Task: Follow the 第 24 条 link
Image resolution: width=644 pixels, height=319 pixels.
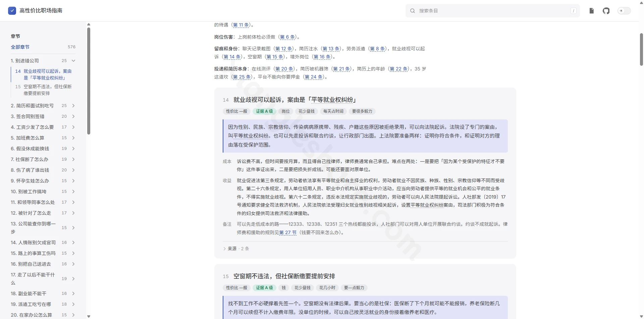Action: point(314,77)
